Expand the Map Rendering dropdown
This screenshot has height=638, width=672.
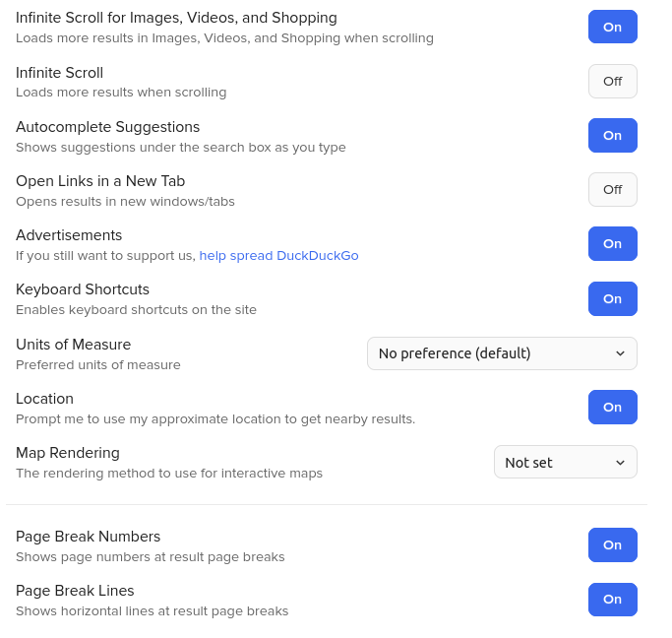(x=565, y=462)
